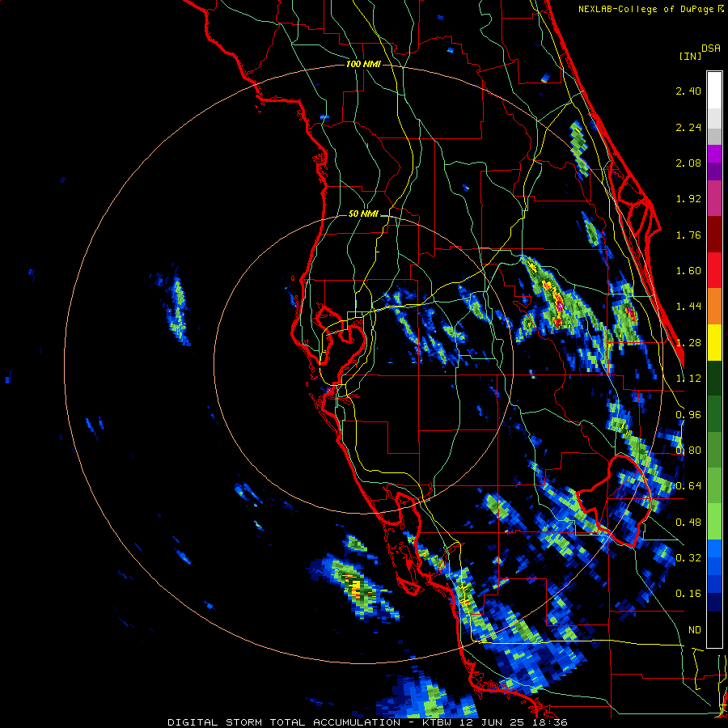Select the 1.44 legend value
The width and height of the screenshot is (728, 728).
click(688, 307)
